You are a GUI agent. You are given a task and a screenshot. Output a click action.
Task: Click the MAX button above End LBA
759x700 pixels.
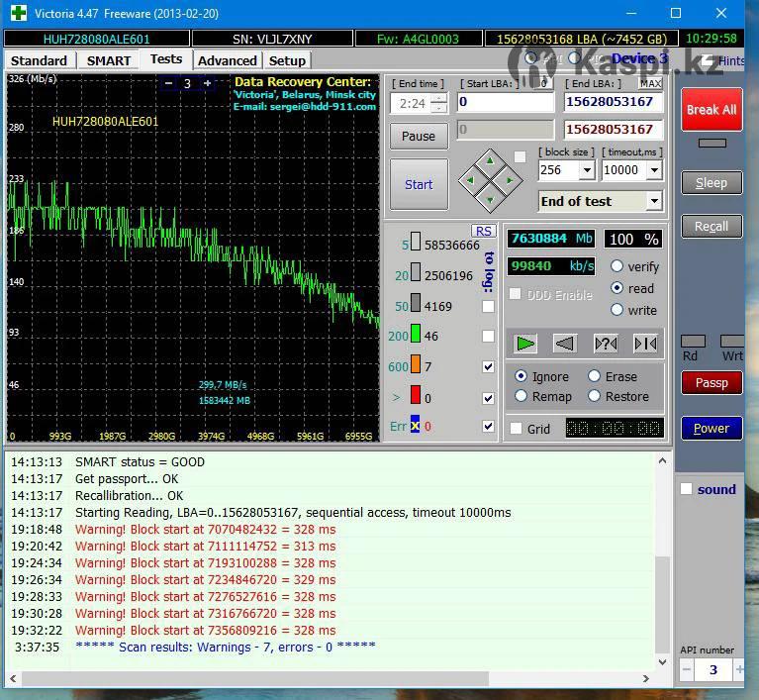click(x=651, y=84)
